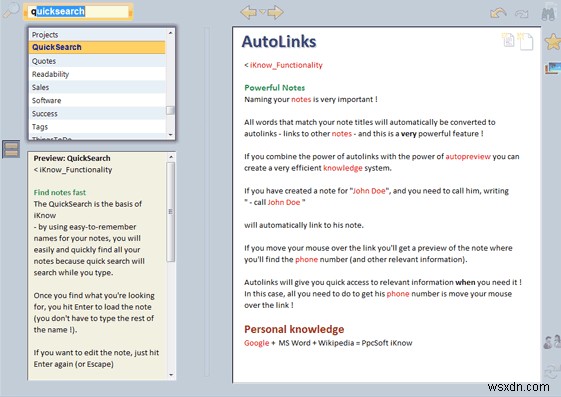Image resolution: width=561 pixels, height=397 pixels.
Task: Open the navigation history dropdown arrow
Action: (x=262, y=12)
